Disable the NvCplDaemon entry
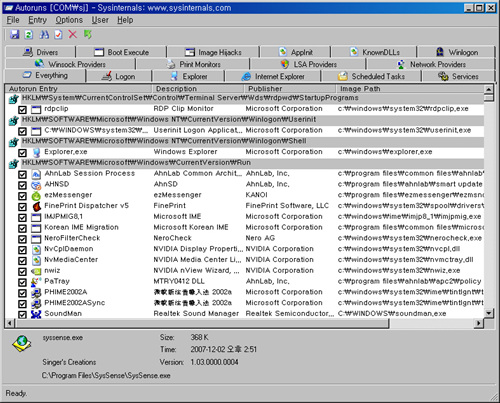This screenshot has height=403, width=500. pyautogui.click(x=22, y=250)
